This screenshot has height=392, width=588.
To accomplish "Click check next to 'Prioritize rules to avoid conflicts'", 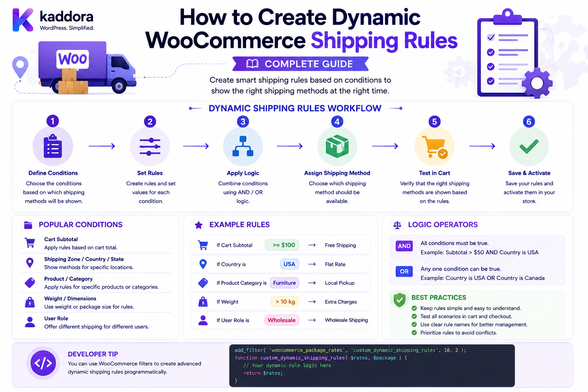I will (414, 333).
